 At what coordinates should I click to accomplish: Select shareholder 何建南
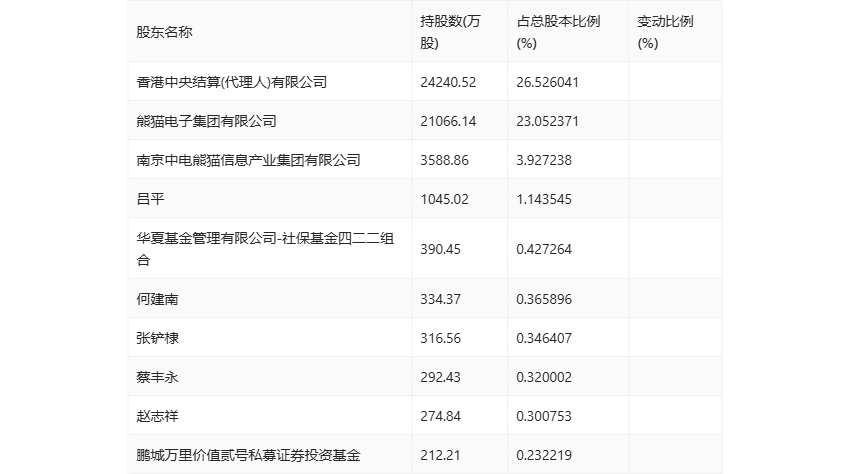point(157,299)
